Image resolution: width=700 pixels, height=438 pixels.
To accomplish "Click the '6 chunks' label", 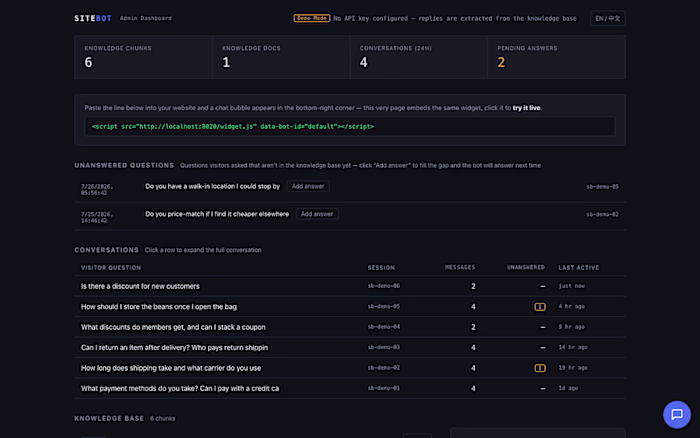I will coord(162,419).
